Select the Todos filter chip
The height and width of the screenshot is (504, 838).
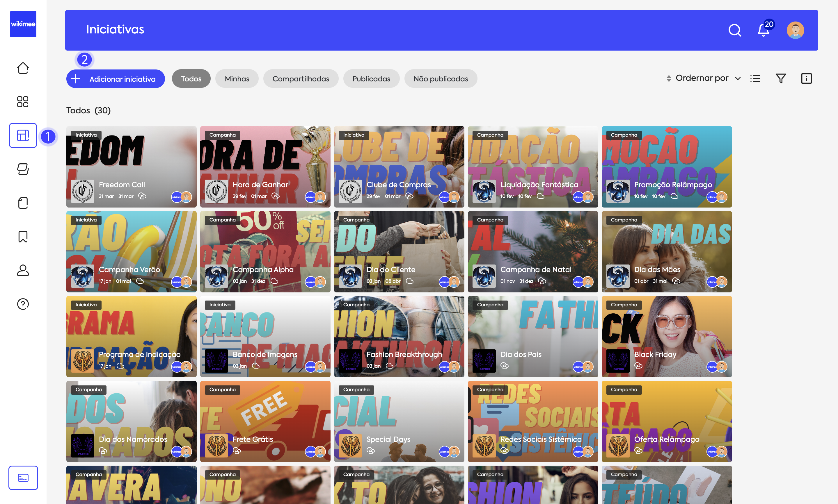[191, 79]
